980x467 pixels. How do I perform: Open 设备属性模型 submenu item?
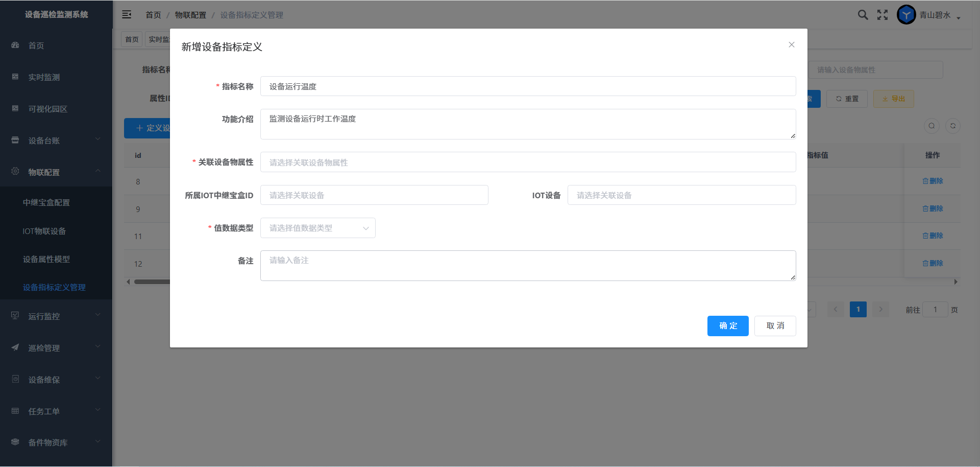point(46,259)
